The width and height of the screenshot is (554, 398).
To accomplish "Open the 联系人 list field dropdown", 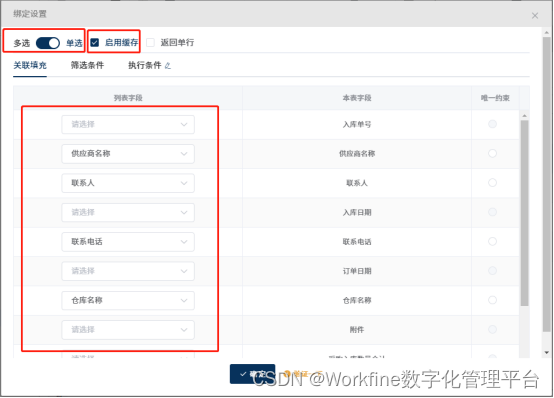I will pyautogui.click(x=128, y=183).
